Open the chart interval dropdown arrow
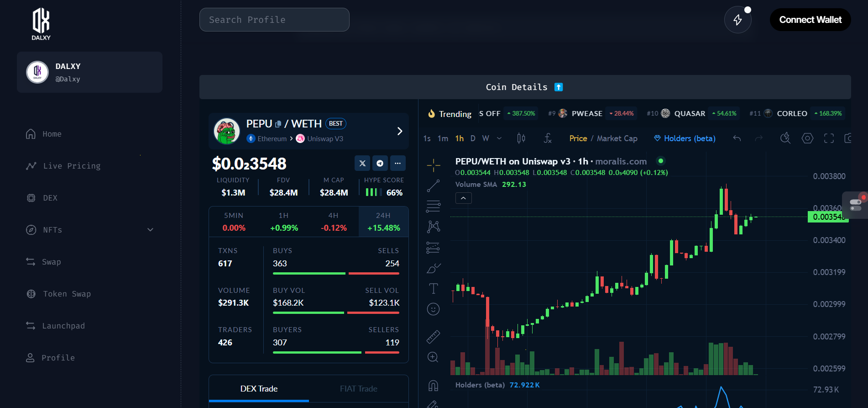The width and height of the screenshot is (868, 408). (499, 138)
